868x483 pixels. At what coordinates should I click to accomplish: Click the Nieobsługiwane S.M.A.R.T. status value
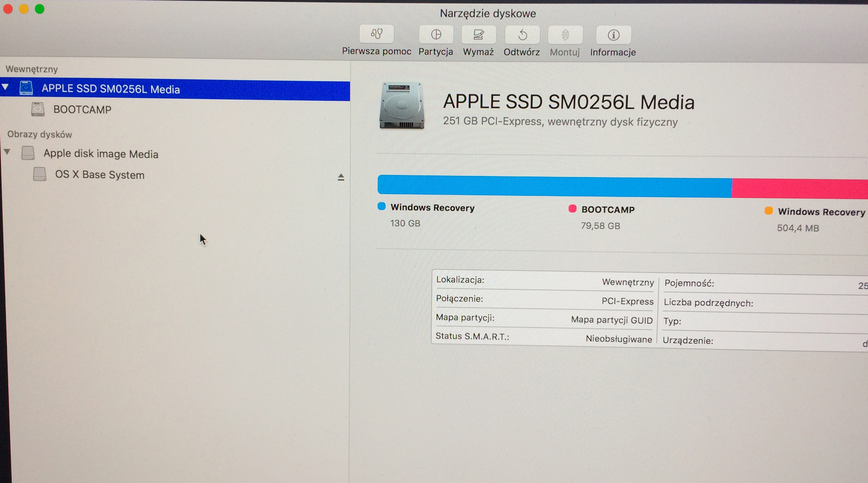[x=619, y=339]
